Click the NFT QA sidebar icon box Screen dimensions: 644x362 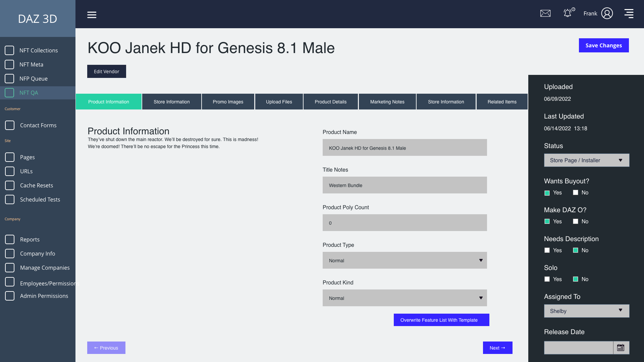pos(9,93)
